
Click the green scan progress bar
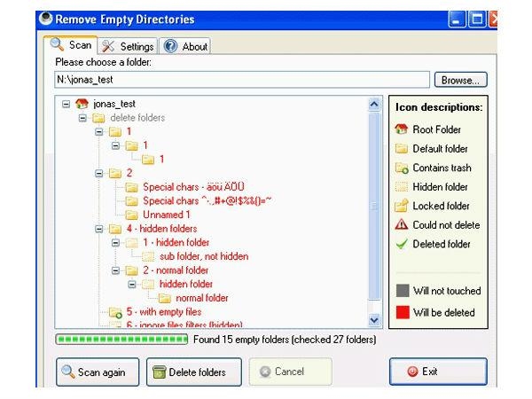121,340
